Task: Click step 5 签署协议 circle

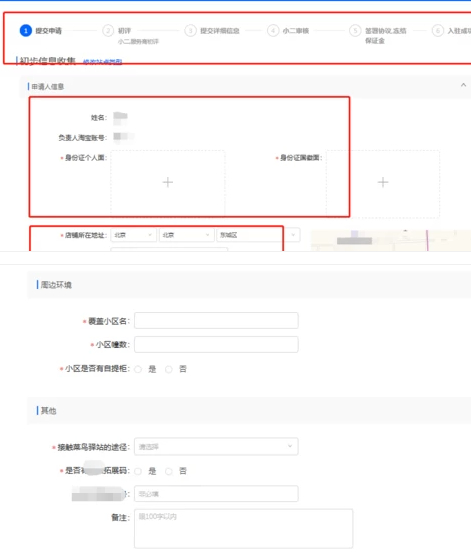Action: [x=355, y=31]
